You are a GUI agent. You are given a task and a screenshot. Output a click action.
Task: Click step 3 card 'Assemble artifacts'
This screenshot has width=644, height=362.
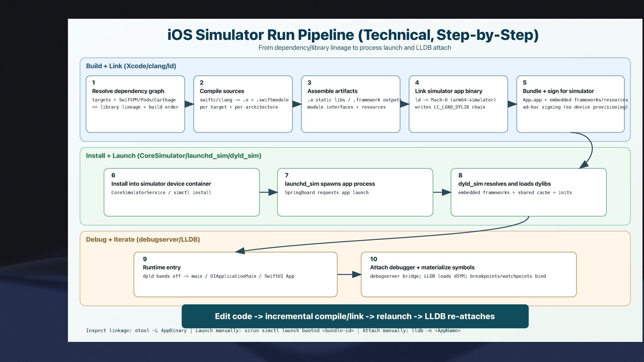coord(351,104)
